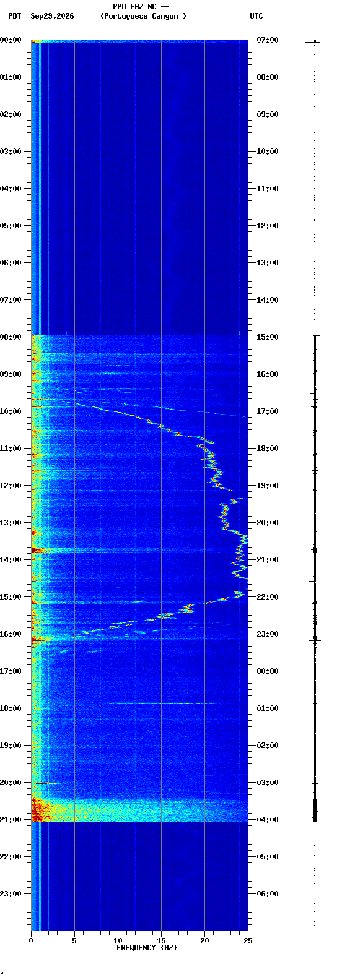The image size is (342, 980).
Task: Click the 'Sep29,2026' date text
Action: pos(52,16)
